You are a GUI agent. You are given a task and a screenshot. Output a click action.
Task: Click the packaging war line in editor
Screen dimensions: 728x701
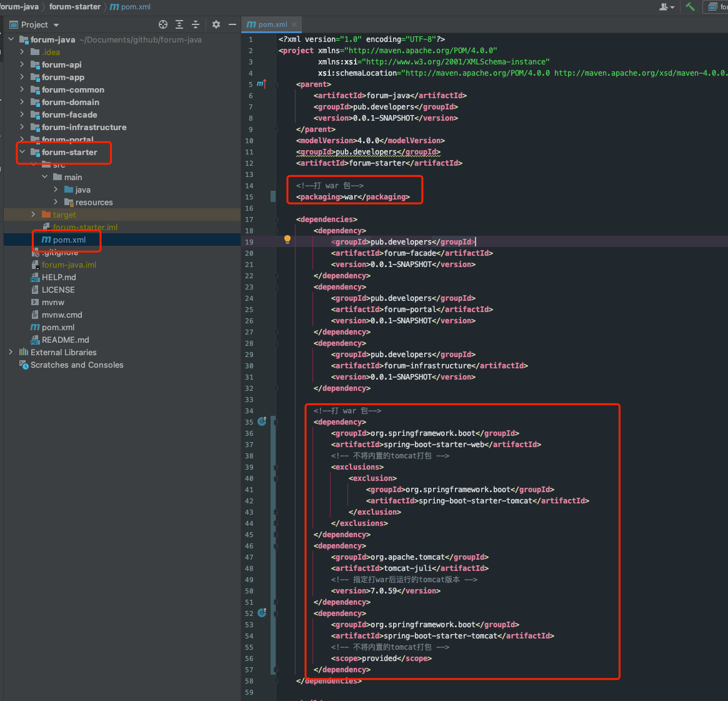click(x=353, y=197)
